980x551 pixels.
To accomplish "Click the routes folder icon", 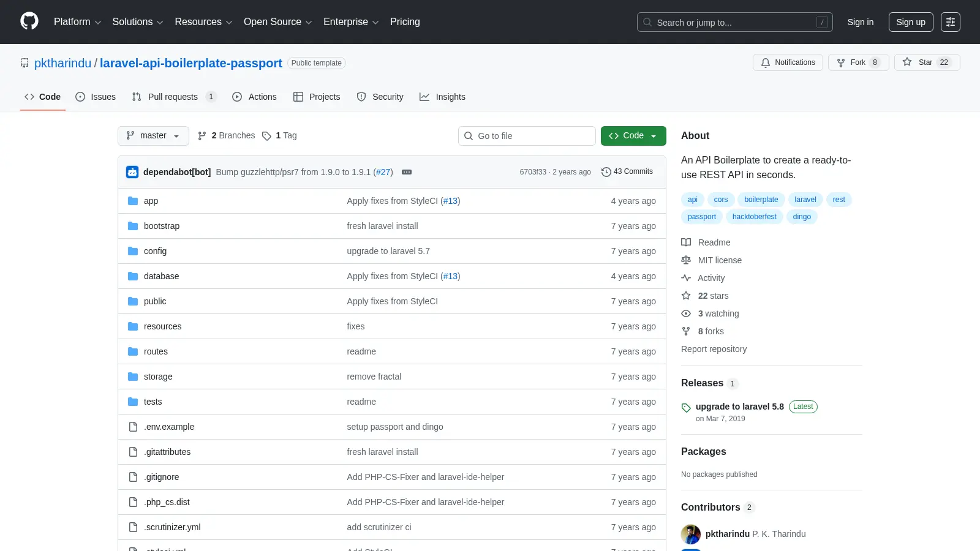I will 133,351.
